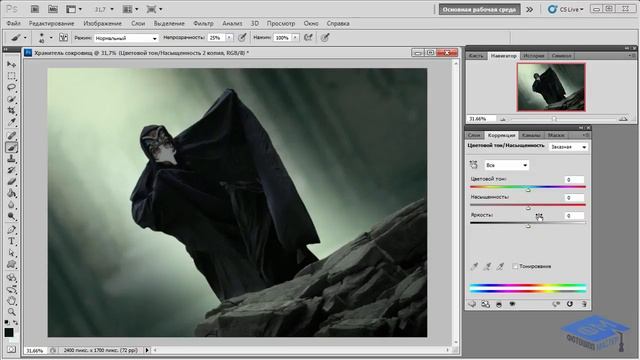
Task: Select the Horizontal Type tool
Action: pyautogui.click(x=11, y=241)
